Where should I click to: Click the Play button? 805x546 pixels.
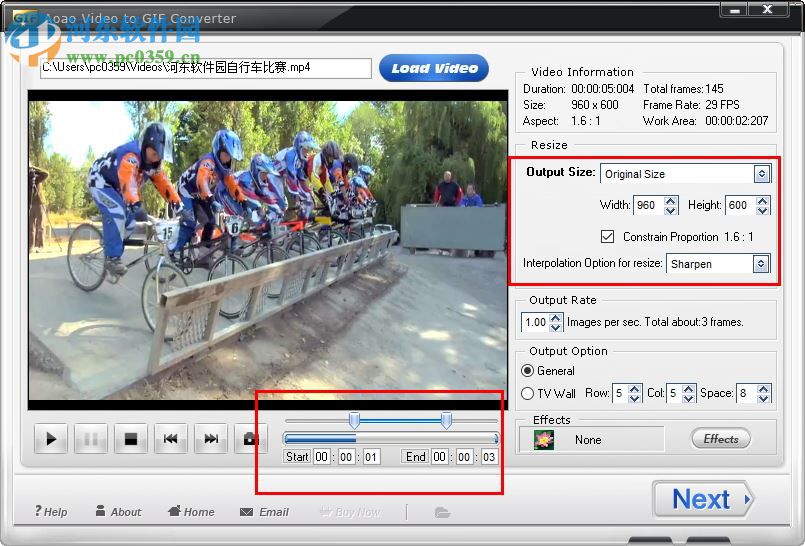[x=51, y=438]
